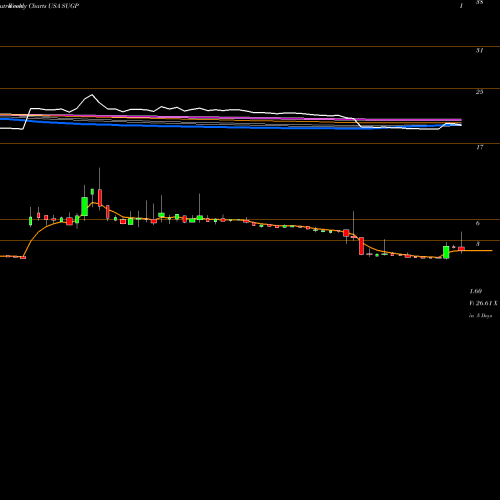Click the price label 17 on axis
500x500 pixels.
coord(479,147)
